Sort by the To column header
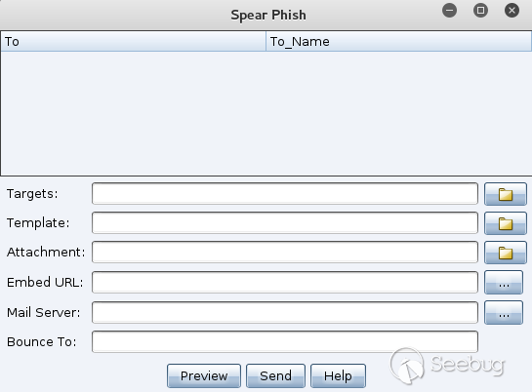This screenshot has width=532, height=392. point(134,41)
